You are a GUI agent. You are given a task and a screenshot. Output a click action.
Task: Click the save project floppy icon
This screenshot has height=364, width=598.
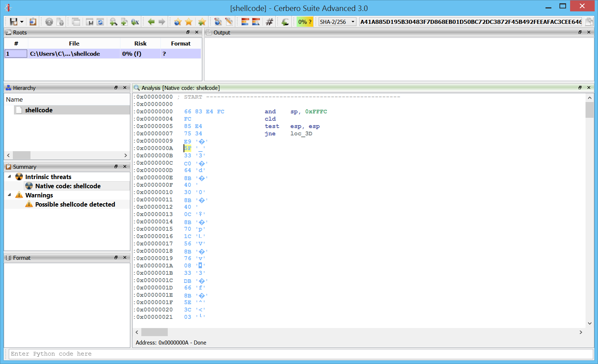[x=14, y=22]
